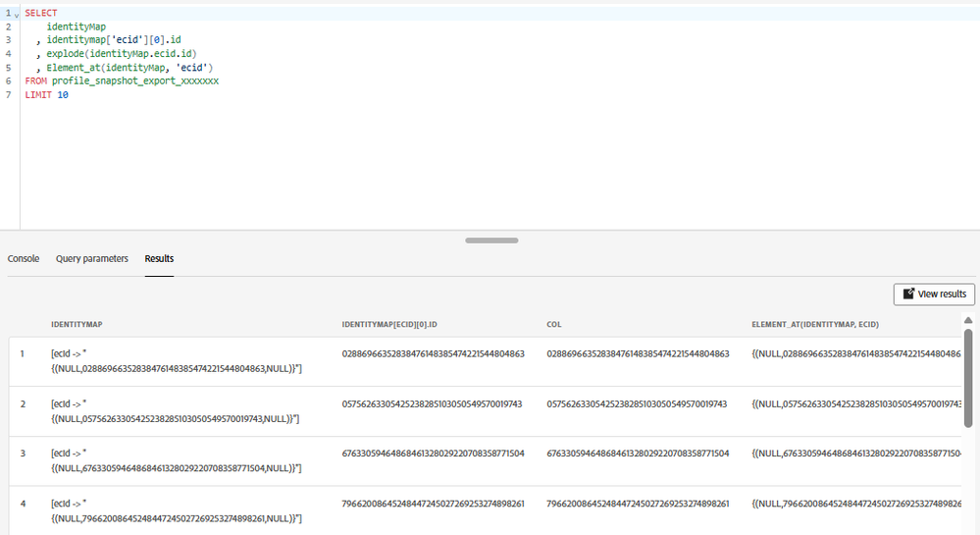Click the View results button
This screenshot has height=535, width=980.
click(934, 294)
